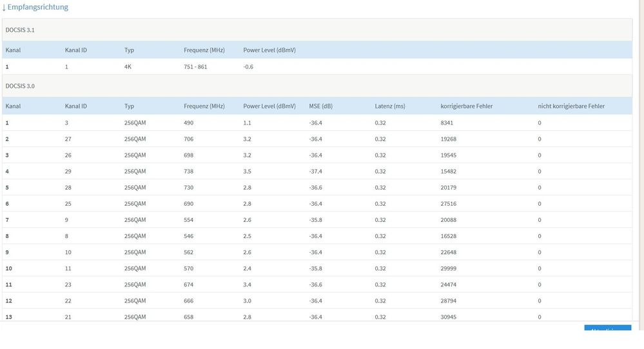Click the -37.4 MSE value
Viewport: 644px width, 349px height.
point(315,172)
